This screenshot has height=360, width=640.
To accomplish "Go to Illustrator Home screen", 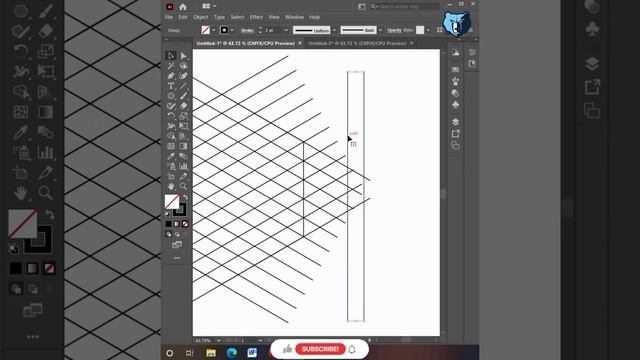I will point(183,7).
